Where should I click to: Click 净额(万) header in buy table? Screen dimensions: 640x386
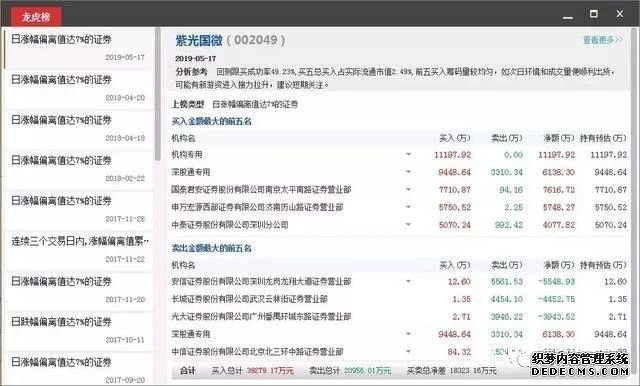coord(559,138)
